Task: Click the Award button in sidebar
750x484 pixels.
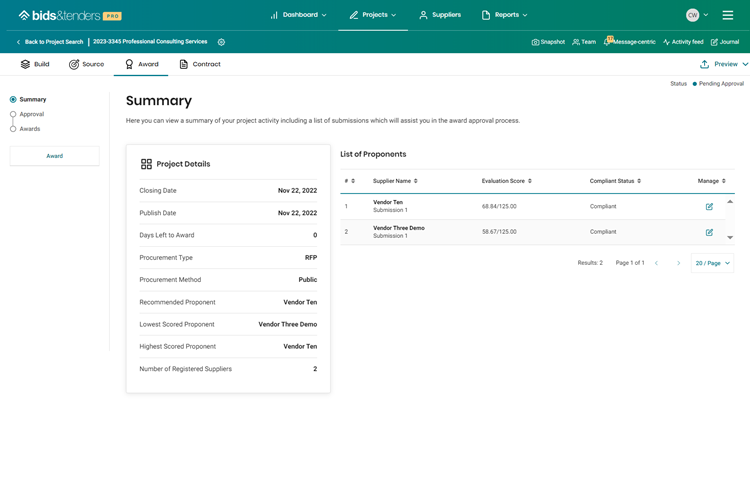Action: [x=54, y=156]
